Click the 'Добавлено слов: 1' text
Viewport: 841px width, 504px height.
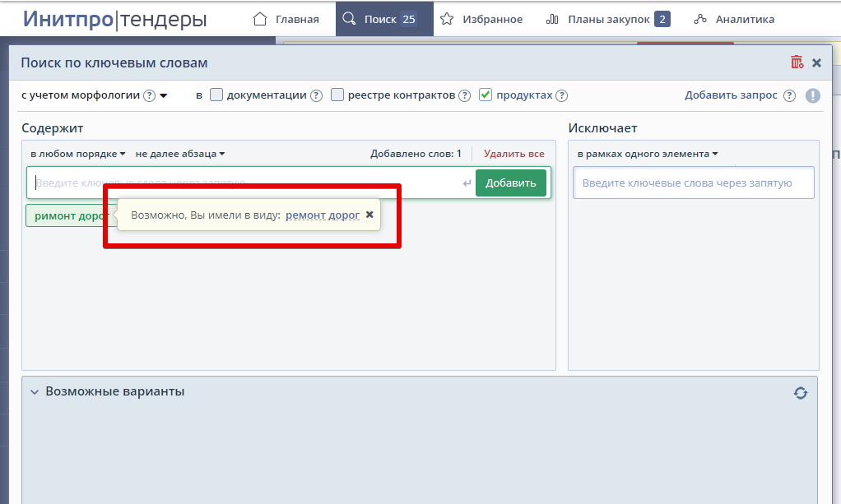point(416,154)
